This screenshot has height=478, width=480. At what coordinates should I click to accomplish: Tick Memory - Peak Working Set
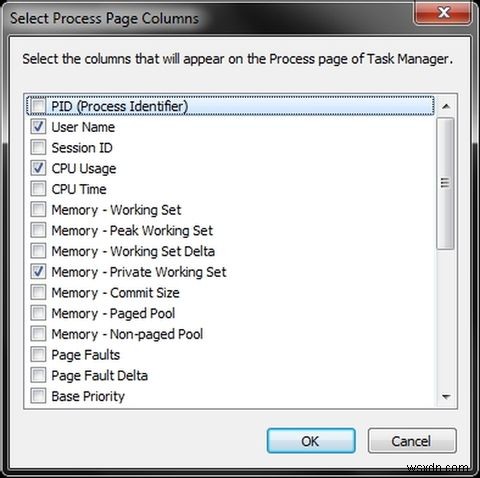pos(38,230)
